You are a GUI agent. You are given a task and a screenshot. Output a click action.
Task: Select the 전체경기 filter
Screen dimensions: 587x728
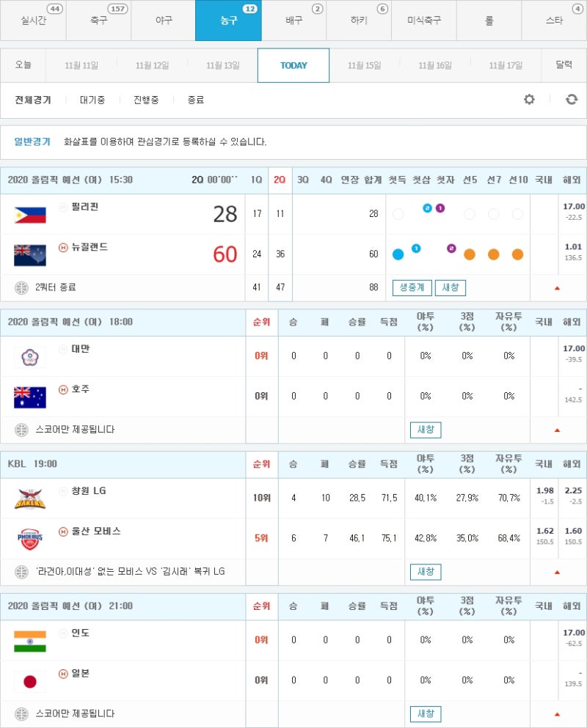tap(33, 100)
